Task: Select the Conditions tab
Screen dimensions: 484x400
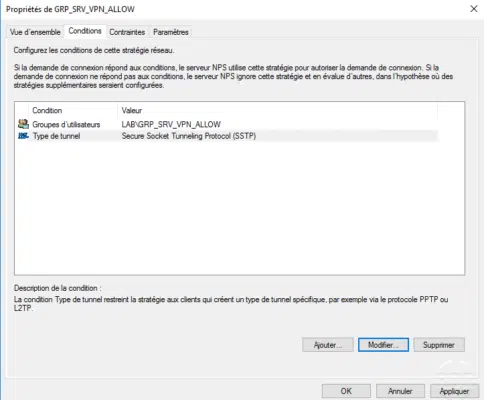Action: point(85,31)
